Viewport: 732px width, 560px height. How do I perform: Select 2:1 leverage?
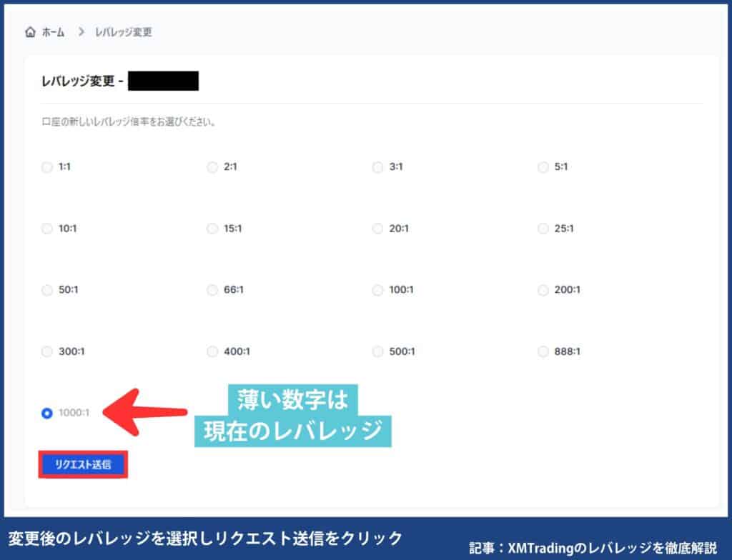tap(212, 167)
